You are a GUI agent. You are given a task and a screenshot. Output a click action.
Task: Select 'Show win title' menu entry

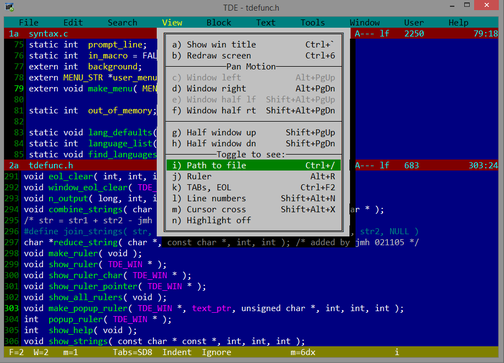[253, 45]
